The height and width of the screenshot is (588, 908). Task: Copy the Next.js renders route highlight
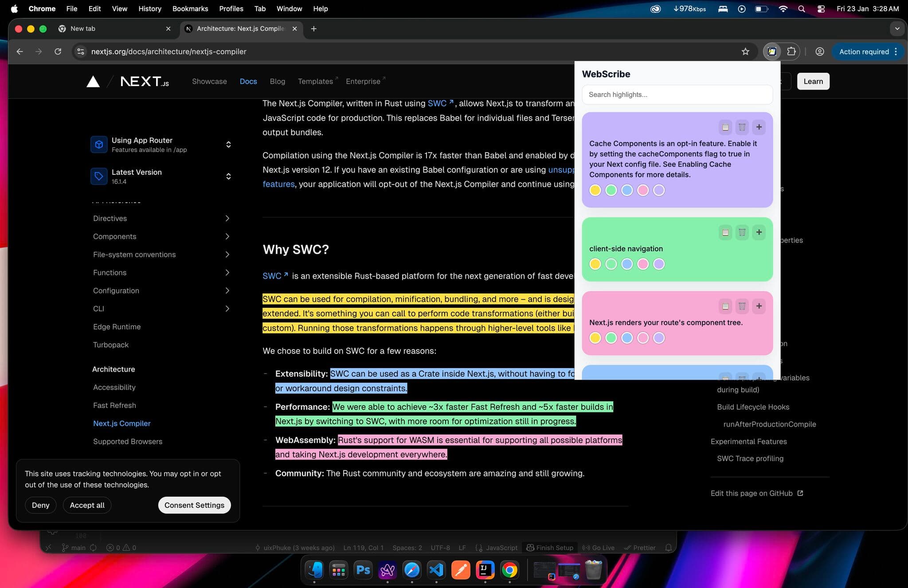coord(725,306)
